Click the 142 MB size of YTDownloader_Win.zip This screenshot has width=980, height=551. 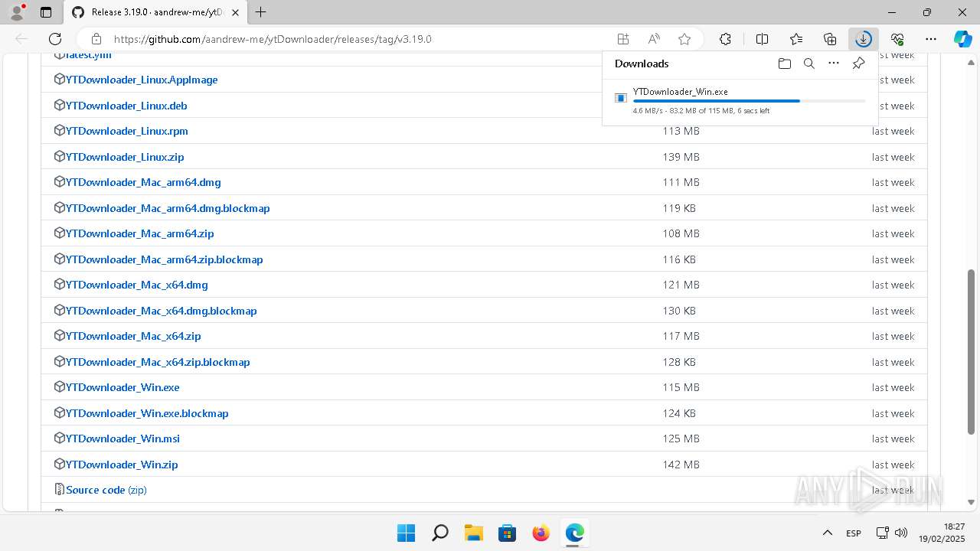click(x=681, y=465)
